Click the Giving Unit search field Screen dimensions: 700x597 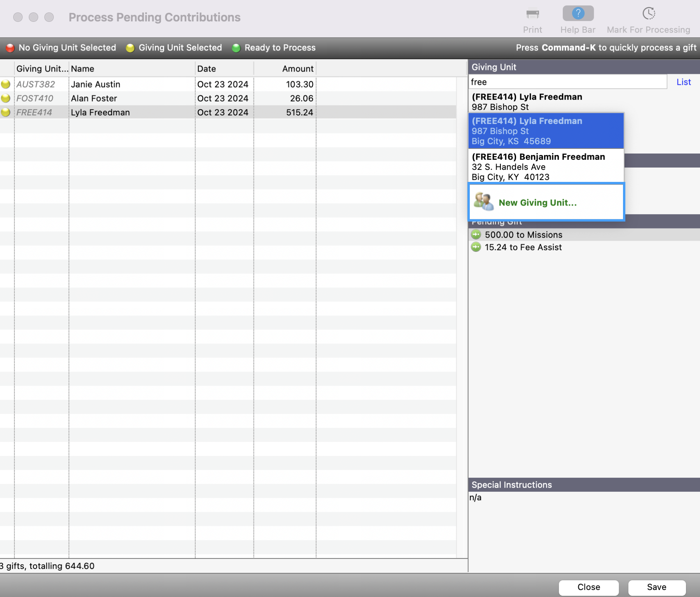pos(567,82)
